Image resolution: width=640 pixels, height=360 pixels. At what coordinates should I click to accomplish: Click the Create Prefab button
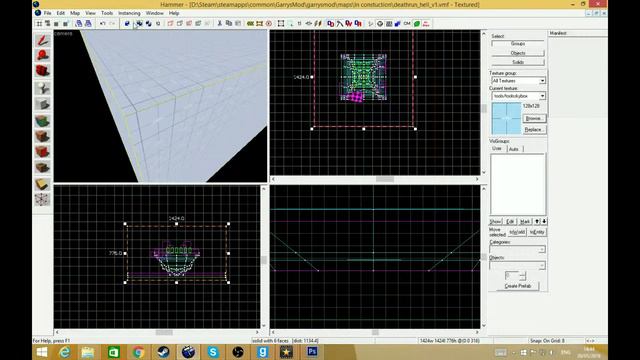518,286
